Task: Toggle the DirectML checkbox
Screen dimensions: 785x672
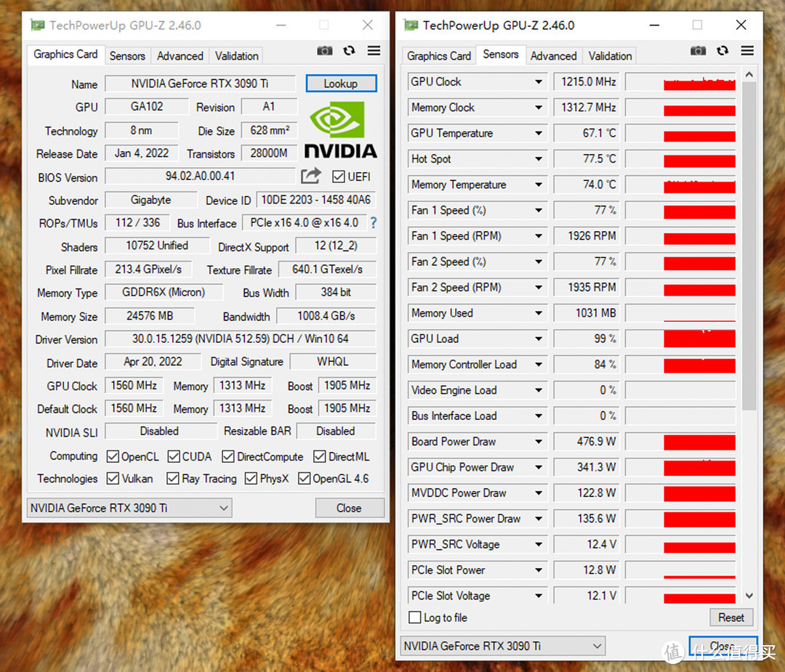Action: pyautogui.click(x=319, y=456)
